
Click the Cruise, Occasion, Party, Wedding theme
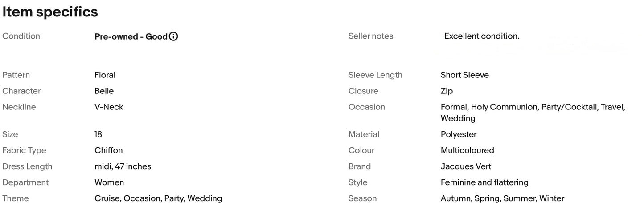coord(158,198)
